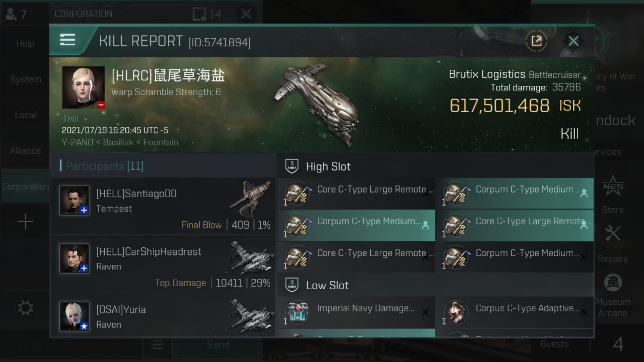The height and width of the screenshot is (362, 644).
Task: Select Corpus C-Type Adaptive module icon
Action: point(456,312)
